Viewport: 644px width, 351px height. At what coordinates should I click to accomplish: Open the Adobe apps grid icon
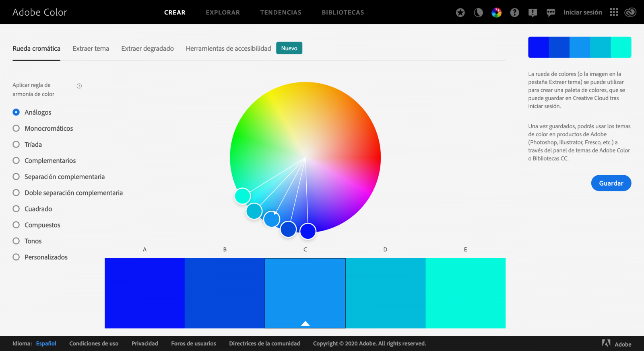613,12
